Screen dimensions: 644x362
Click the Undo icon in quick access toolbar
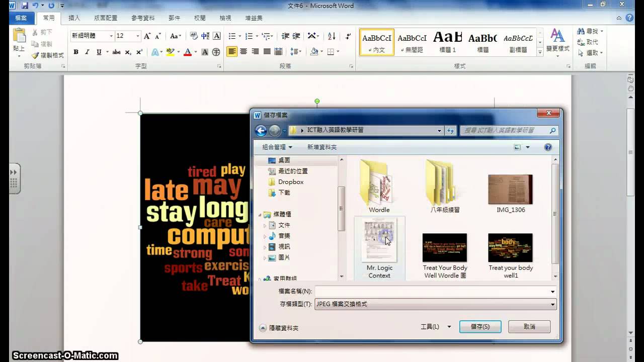click(35, 6)
